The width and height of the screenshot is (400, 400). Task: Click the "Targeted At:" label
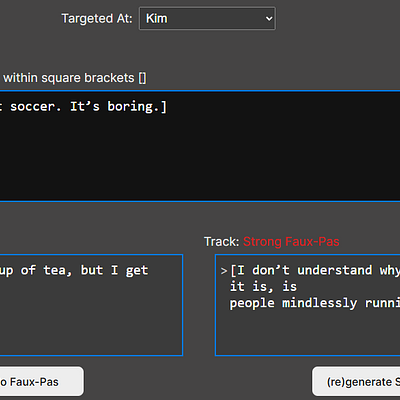point(97,19)
